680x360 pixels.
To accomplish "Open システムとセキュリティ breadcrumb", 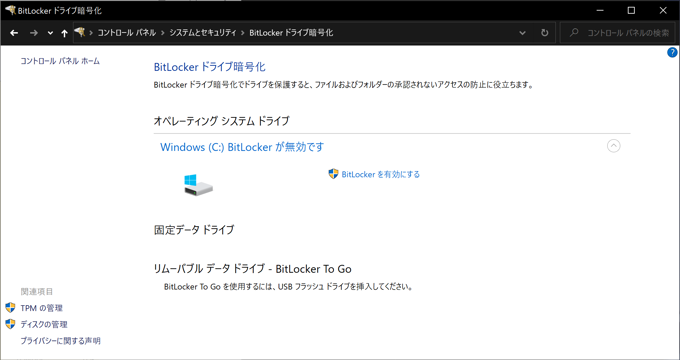I will point(203,33).
